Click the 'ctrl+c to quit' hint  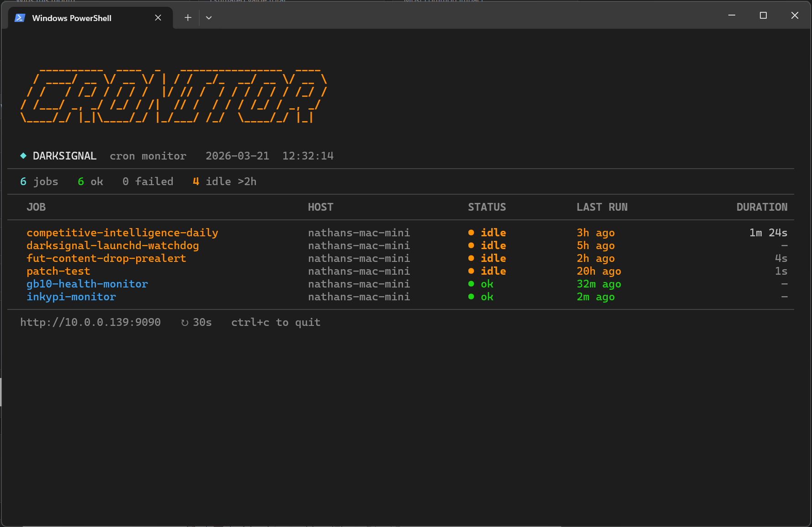pyautogui.click(x=276, y=322)
